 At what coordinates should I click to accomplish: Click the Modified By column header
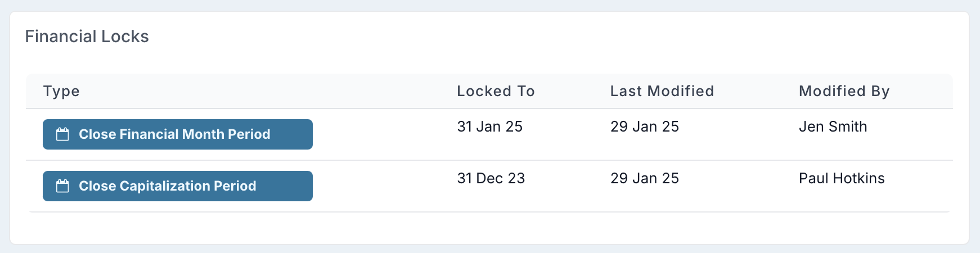(844, 91)
